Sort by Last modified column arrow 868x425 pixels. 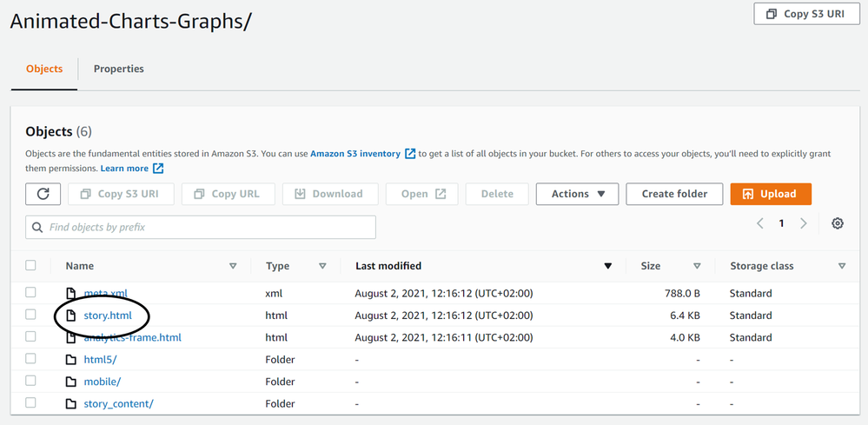click(x=608, y=266)
